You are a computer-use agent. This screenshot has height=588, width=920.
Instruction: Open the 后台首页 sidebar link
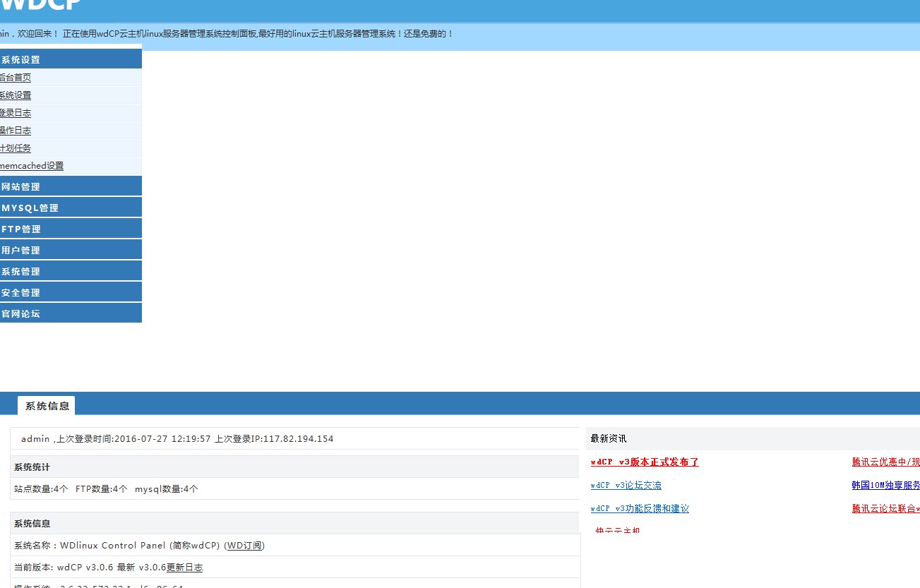coord(16,78)
